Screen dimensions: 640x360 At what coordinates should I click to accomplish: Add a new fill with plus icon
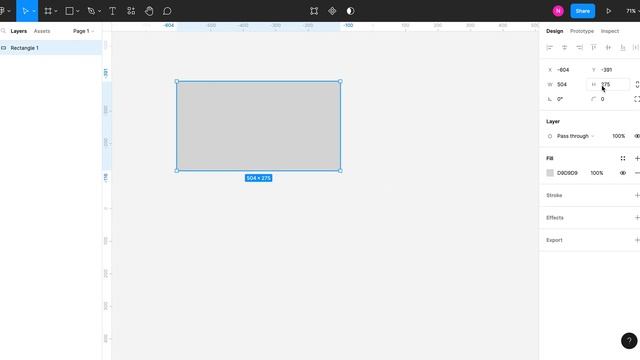pos(637,158)
